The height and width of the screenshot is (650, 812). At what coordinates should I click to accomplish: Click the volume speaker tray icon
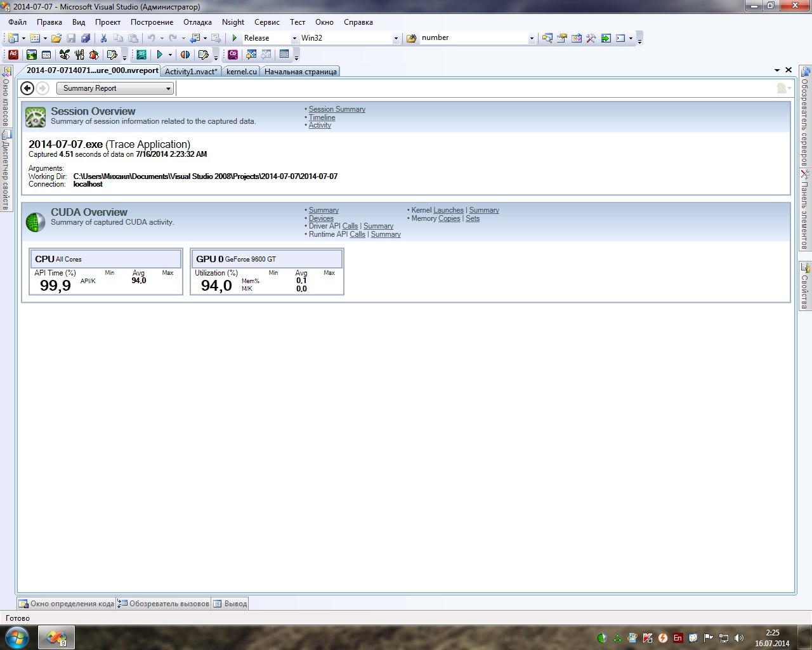point(739,638)
